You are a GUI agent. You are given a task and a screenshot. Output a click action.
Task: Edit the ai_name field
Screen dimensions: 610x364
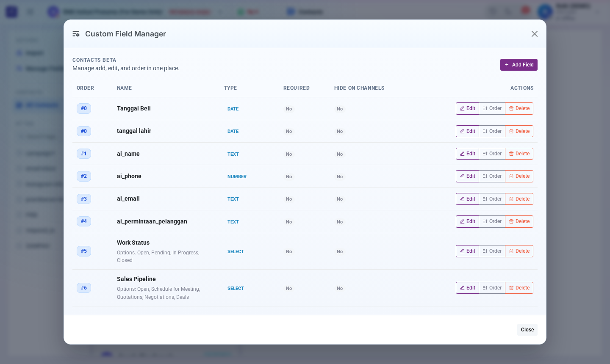[x=467, y=154]
